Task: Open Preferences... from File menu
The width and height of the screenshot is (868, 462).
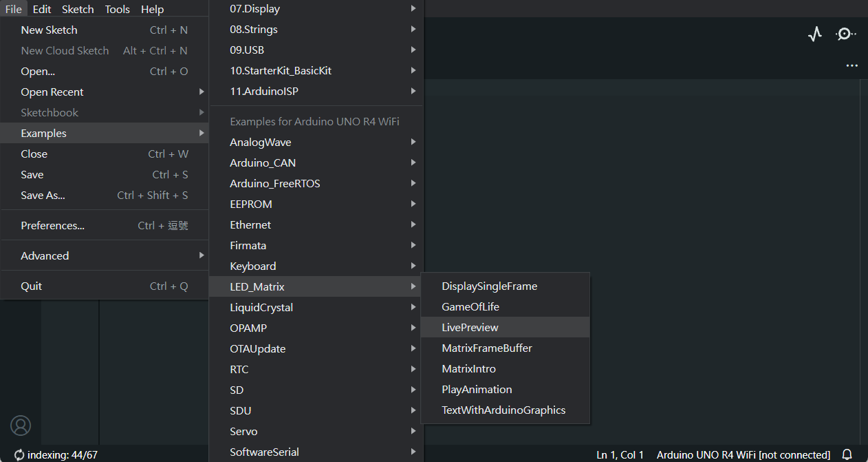Action: [105, 226]
